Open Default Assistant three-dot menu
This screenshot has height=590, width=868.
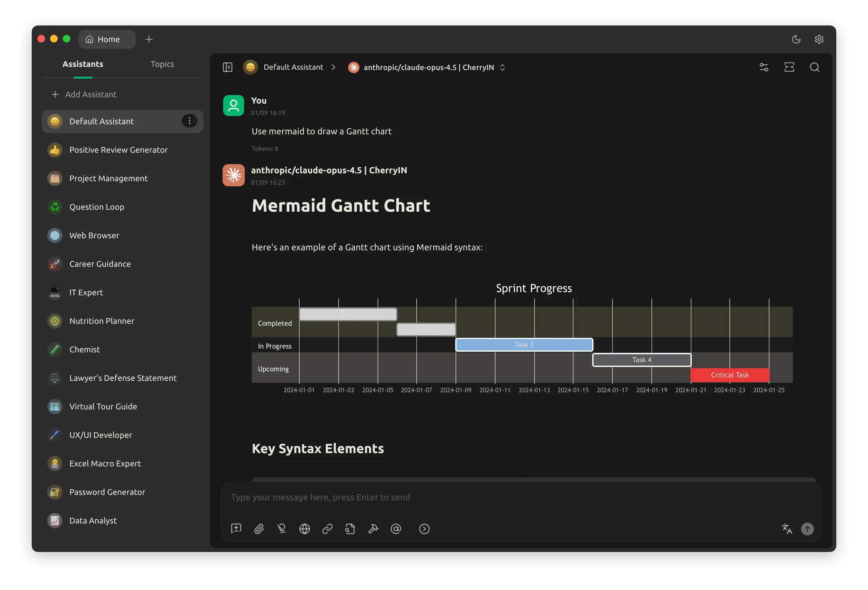coord(189,121)
